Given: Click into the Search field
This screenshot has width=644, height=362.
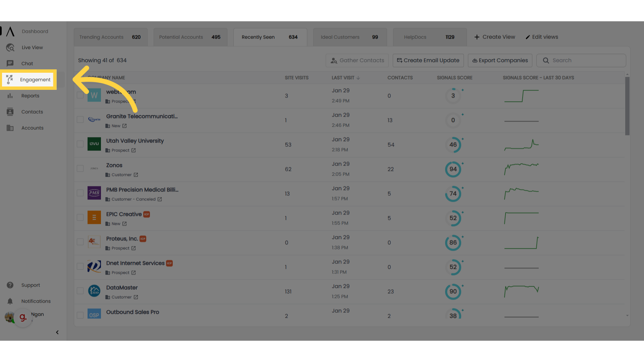Looking at the screenshot, I should click(581, 61).
